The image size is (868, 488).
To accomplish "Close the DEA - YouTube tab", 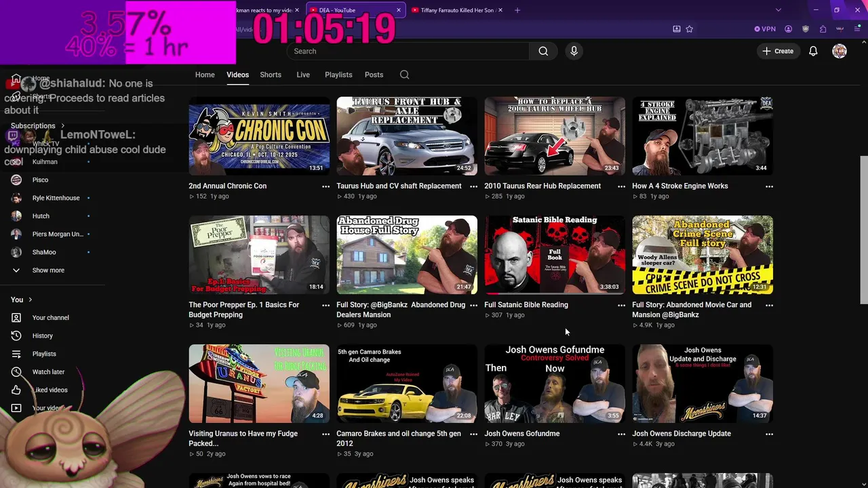I will click(x=398, y=10).
